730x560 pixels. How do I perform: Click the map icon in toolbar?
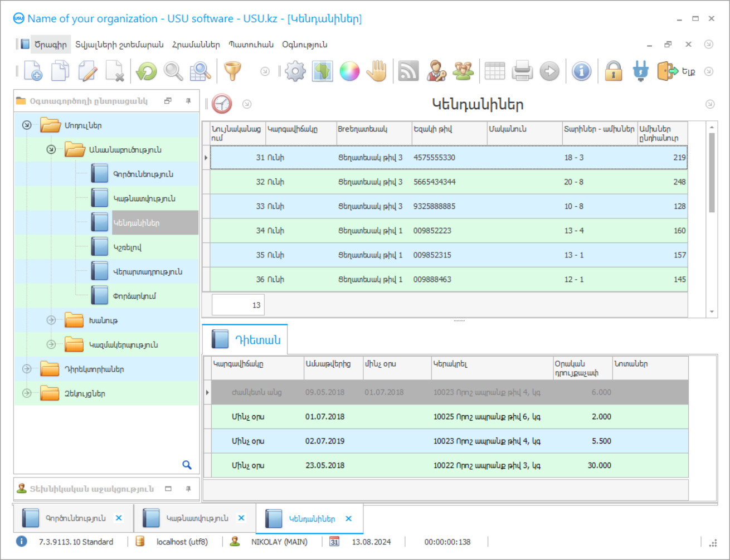pyautogui.click(x=322, y=71)
